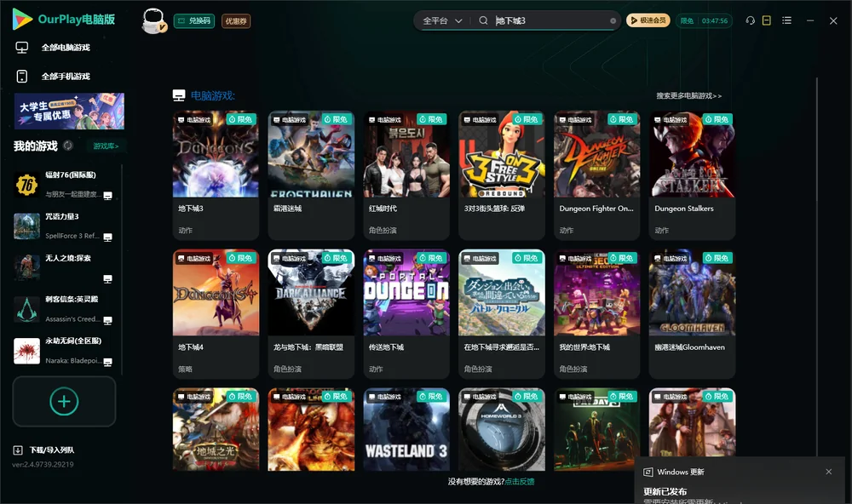Open the 3对3街头篮球: 反弹 game card

(502, 175)
